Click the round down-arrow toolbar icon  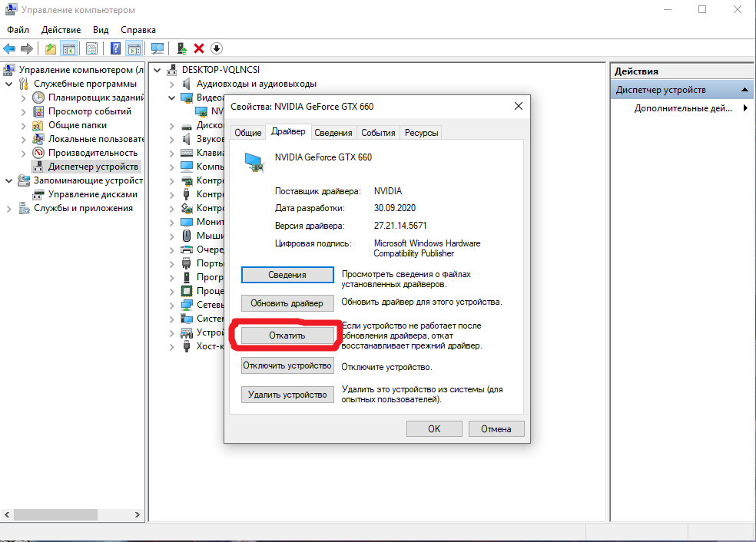pos(217,48)
